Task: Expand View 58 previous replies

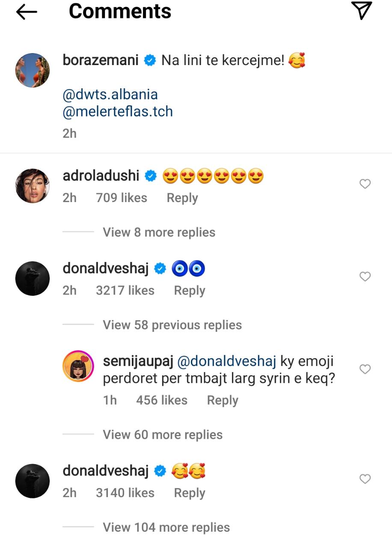Action: [172, 325]
